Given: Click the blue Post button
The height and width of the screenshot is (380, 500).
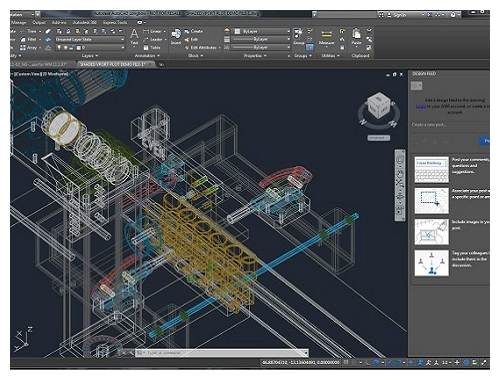Looking at the screenshot, I should [486, 141].
